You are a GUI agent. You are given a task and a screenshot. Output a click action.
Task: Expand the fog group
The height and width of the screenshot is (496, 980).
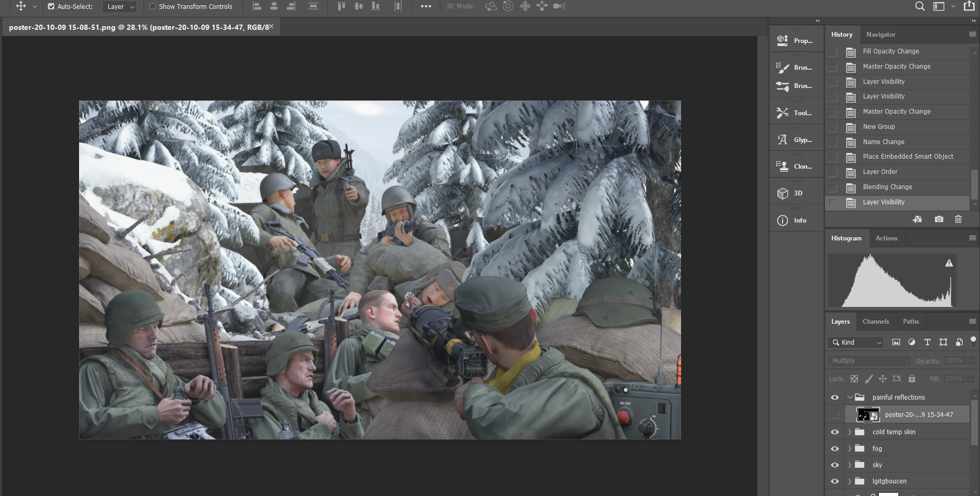pyautogui.click(x=850, y=449)
